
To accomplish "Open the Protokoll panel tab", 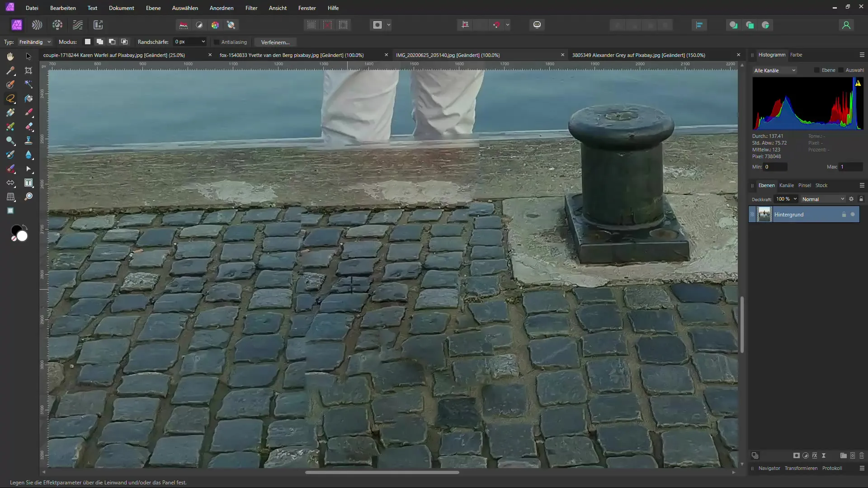I will tap(832, 468).
